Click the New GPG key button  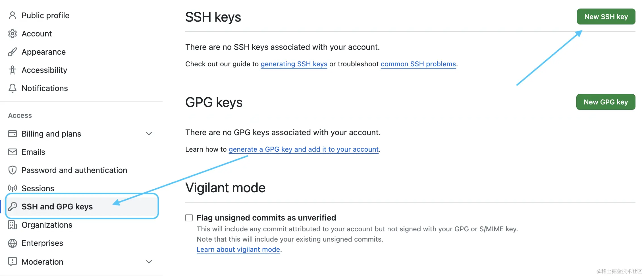(606, 102)
